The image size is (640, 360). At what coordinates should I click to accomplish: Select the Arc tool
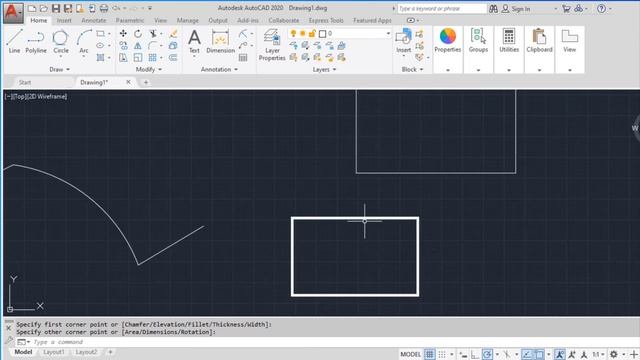click(84, 41)
